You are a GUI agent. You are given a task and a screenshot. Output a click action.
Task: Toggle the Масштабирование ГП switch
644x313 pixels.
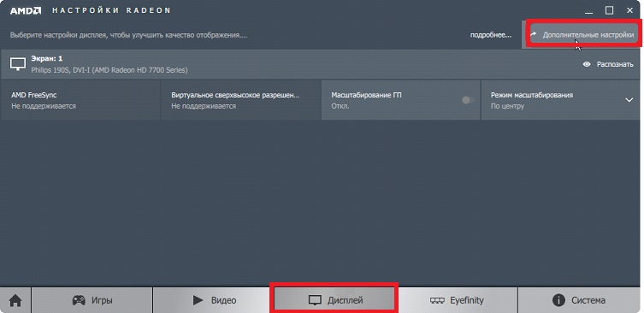(468, 100)
